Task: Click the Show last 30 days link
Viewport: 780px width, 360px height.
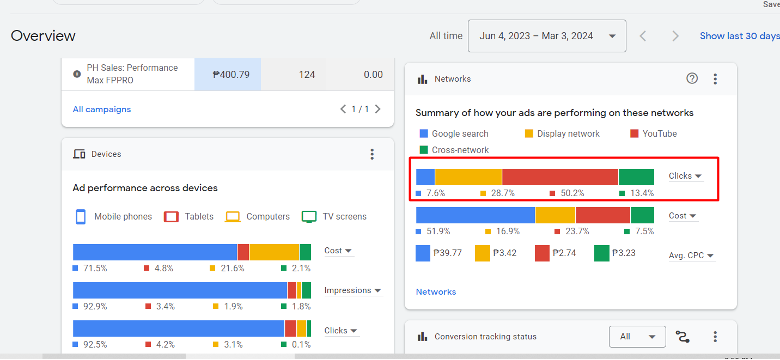Action: pyautogui.click(x=740, y=36)
